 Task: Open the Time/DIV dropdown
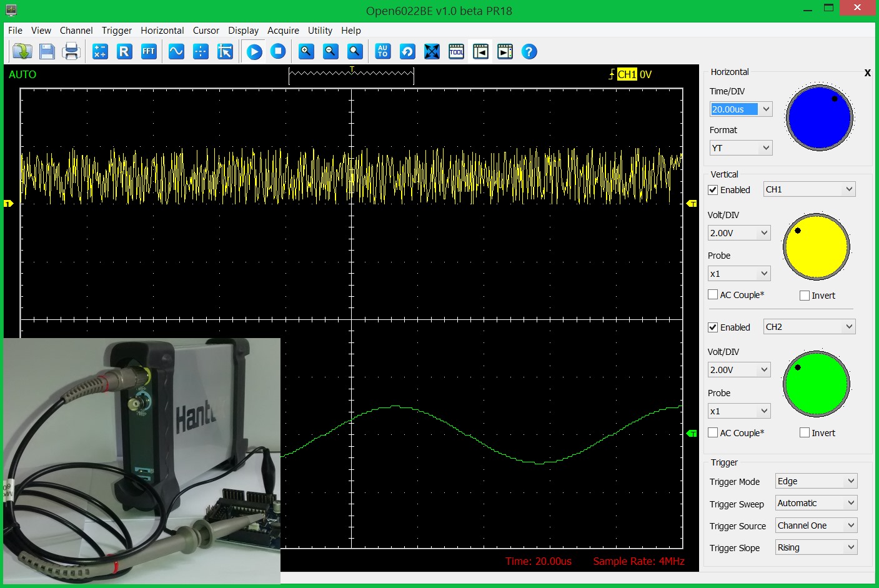pyautogui.click(x=741, y=109)
